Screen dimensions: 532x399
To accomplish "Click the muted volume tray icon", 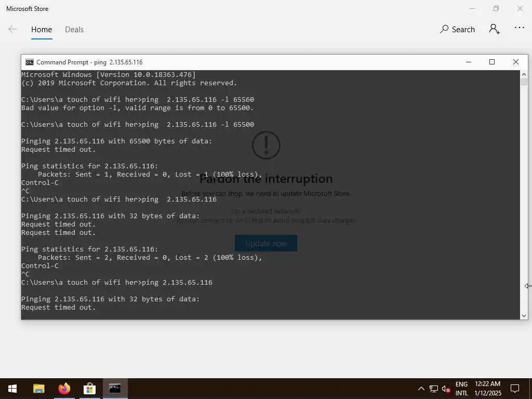I will coord(446,389).
